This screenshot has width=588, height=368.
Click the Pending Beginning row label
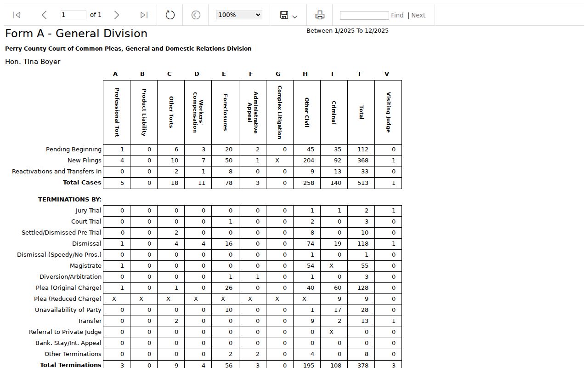click(x=73, y=149)
